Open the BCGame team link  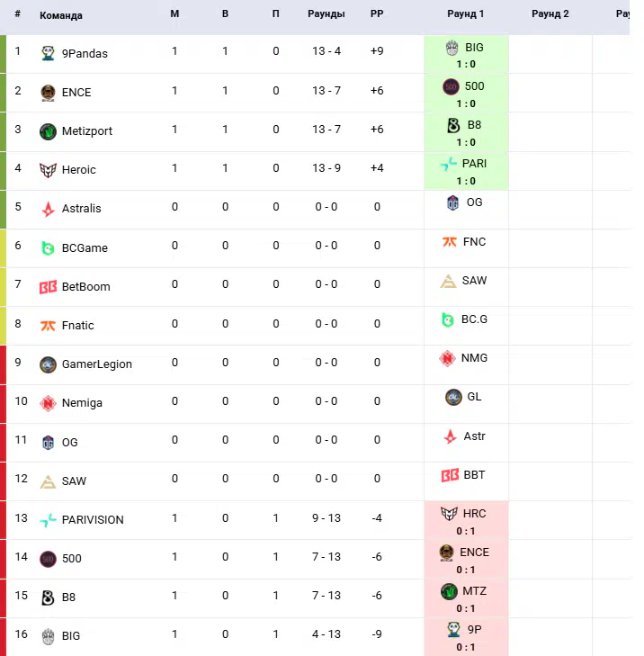(85, 248)
